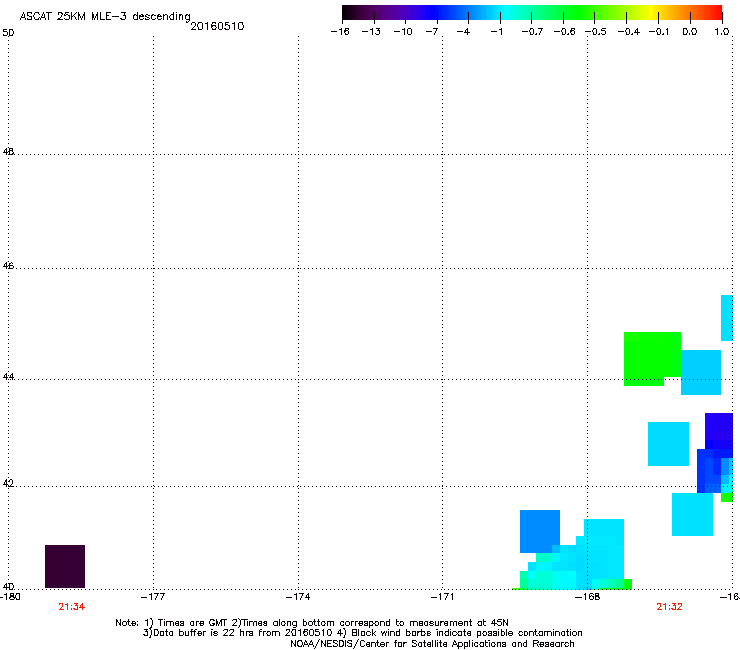Click the large green data cell at 44N
Screen dimensions: 740x650
click(652, 358)
